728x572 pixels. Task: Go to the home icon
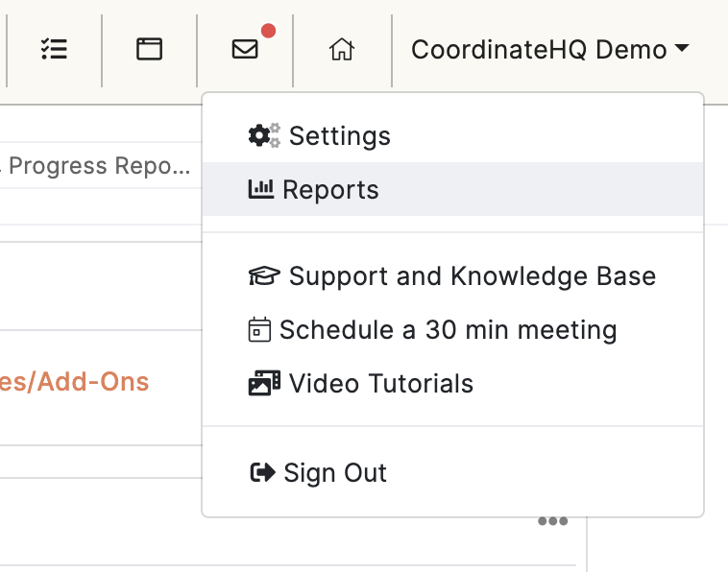coord(342,49)
